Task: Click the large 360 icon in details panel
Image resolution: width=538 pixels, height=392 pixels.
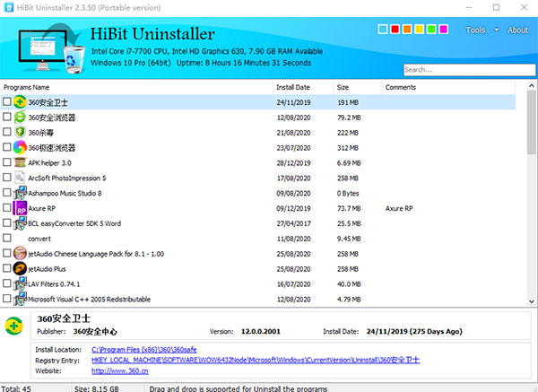Action: pos(14,326)
